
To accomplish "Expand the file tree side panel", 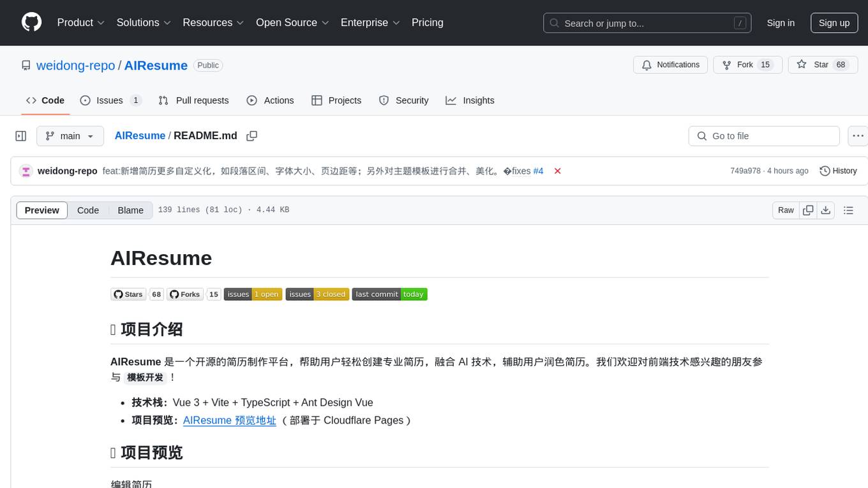I will pos(20,136).
